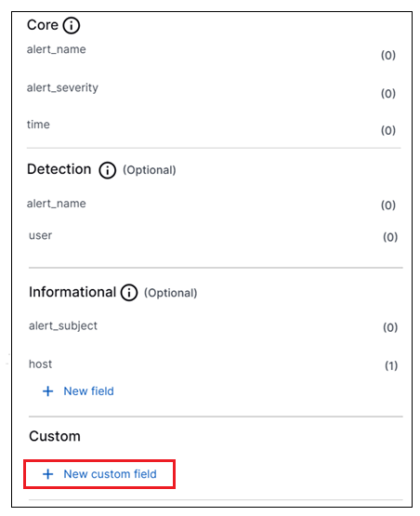Select alert_name field in Core section

pyautogui.click(x=57, y=49)
